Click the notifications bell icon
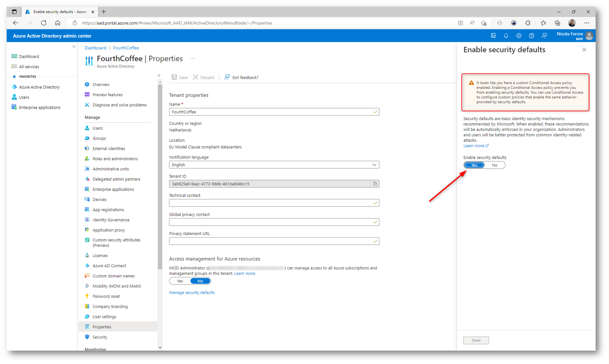 tap(506, 36)
